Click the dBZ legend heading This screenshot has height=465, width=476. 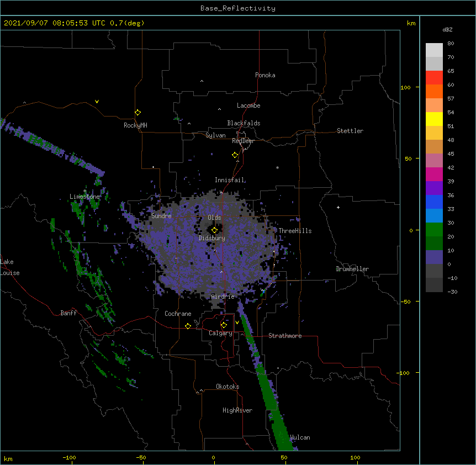point(447,29)
